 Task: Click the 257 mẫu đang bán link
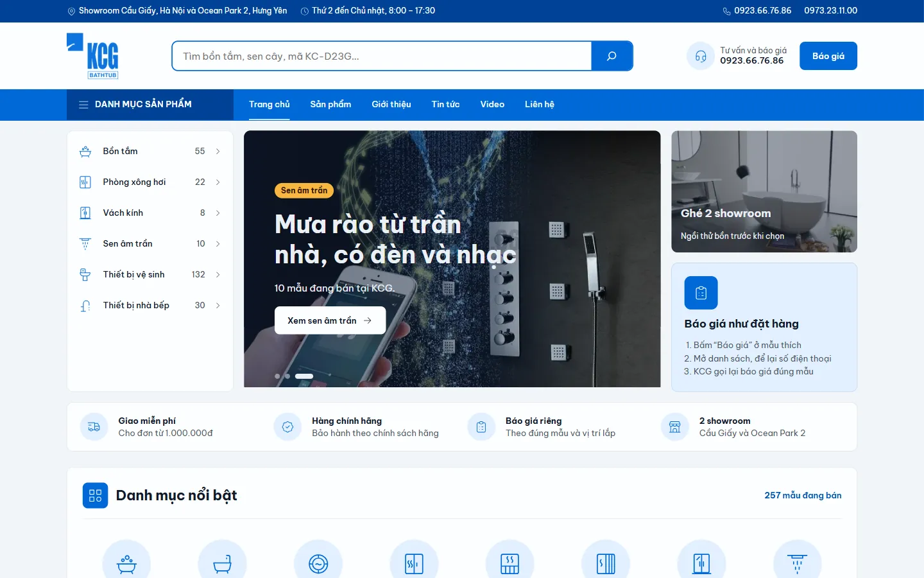[803, 496]
